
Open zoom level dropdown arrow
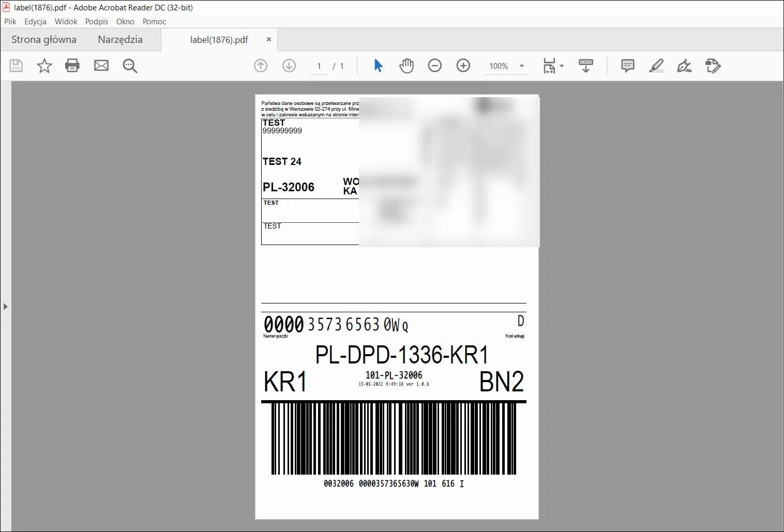pyautogui.click(x=522, y=66)
